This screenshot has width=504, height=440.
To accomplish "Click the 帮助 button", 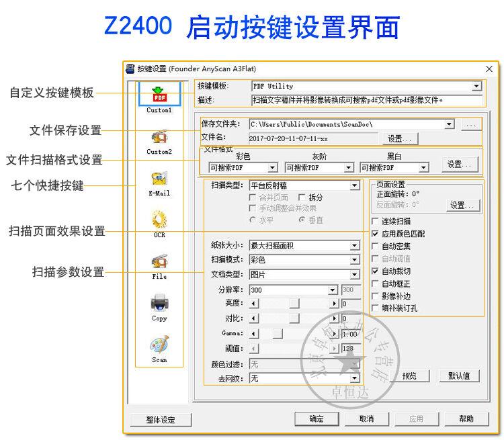I will 466,419.
